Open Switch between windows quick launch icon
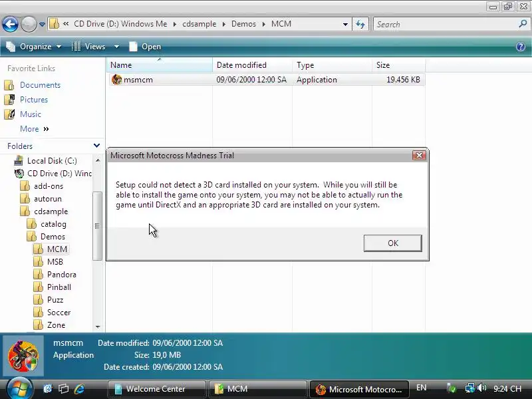The height and width of the screenshot is (399, 532). click(63, 388)
